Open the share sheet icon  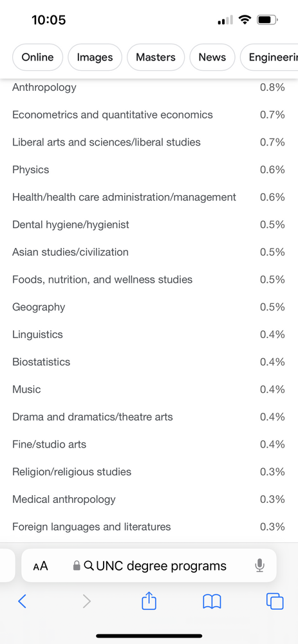pyautogui.click(x=149, y=600)
